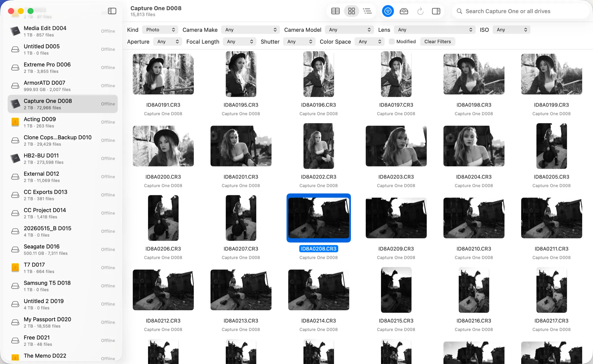The image size is (593, 364).
Task: Open the Lens dropdown
Action: pyautogui.click(x=435, y=30)
